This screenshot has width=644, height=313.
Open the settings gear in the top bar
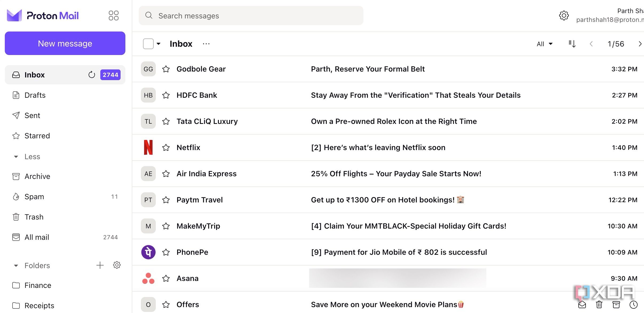564,15
